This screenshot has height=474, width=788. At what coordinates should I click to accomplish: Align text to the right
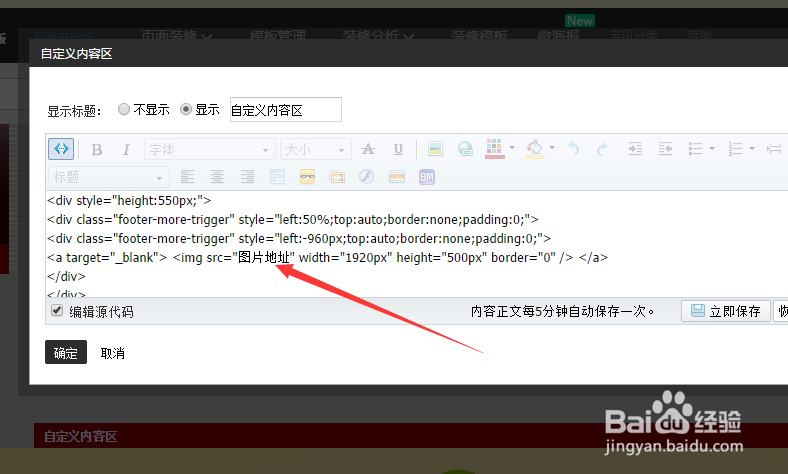[x=247, y=176]
